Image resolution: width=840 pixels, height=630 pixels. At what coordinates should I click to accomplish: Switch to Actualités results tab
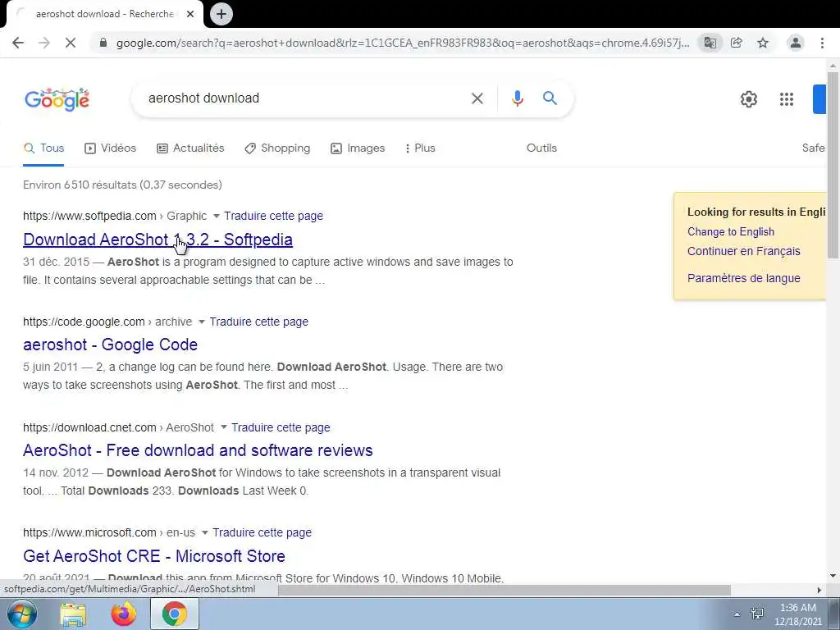(190, 148)
